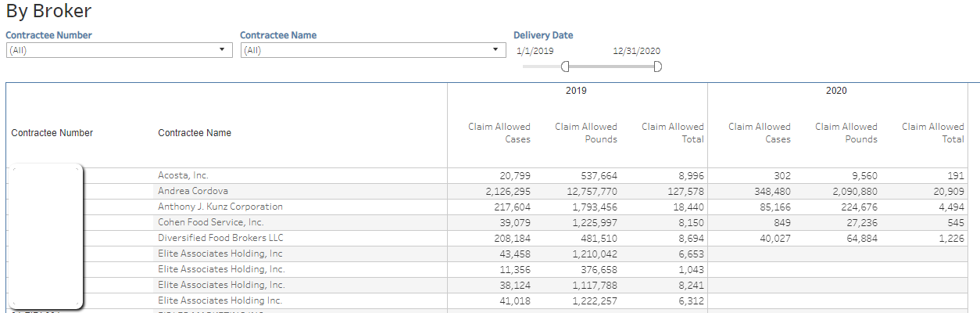980x313 pixels.
Task: Select Elite Associates Holding, Inc row with 43,458 cases
Action: pos(220,254)
